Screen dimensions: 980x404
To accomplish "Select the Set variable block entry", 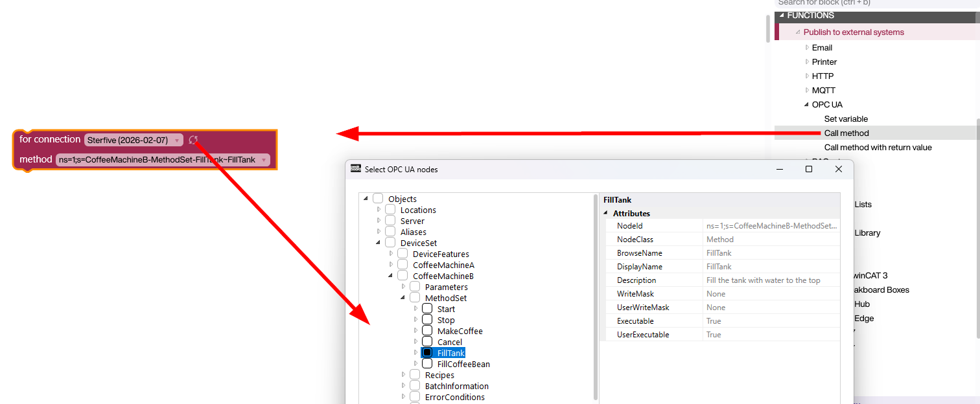I will pos(846,119).
